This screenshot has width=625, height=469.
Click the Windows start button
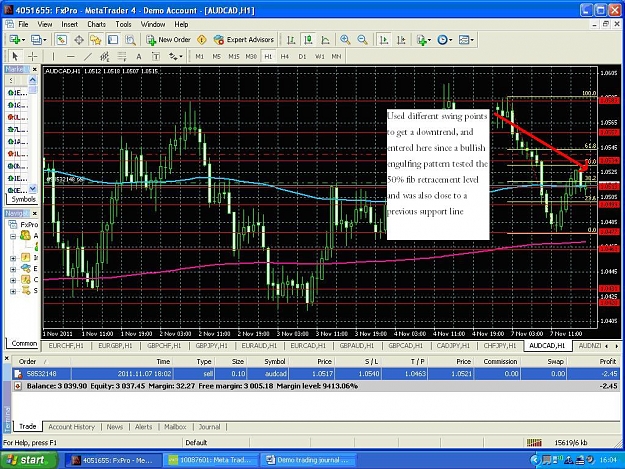29,460
